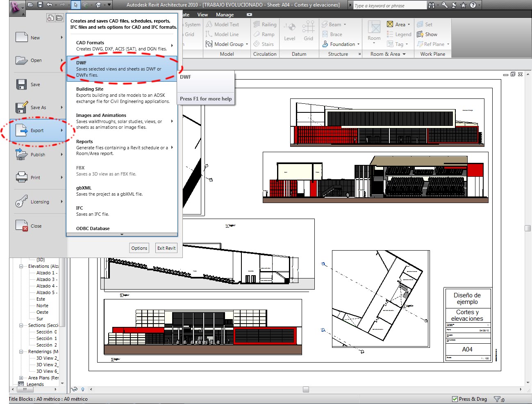The height and width of the screenshot is (404, 532).
Task: Click the Subscription Center key icon
Action: point(444,5)
